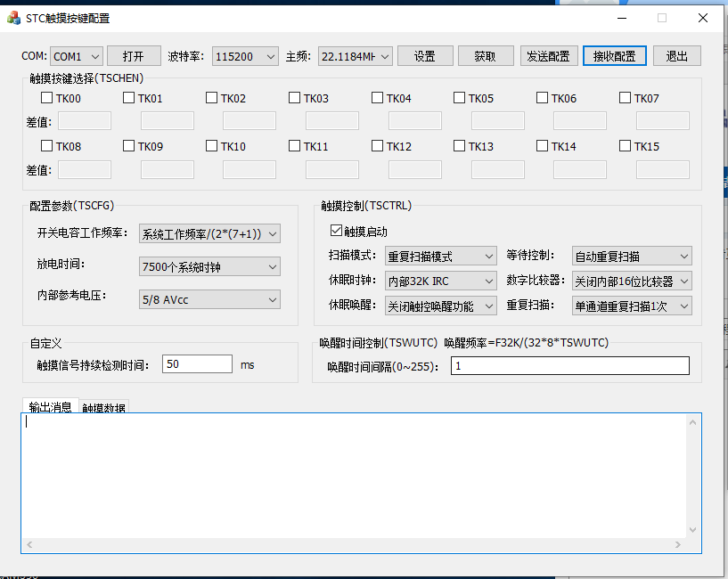This screenshot has width=728, height=579.
Task: Click the 接收配置 button
Action: coord(614,56)
